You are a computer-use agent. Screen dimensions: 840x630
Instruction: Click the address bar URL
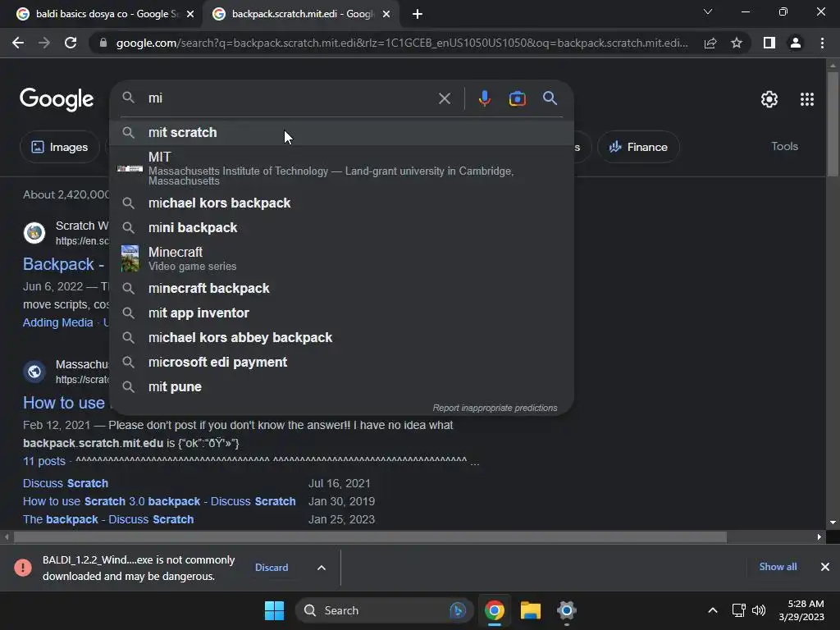pos(402,43)
